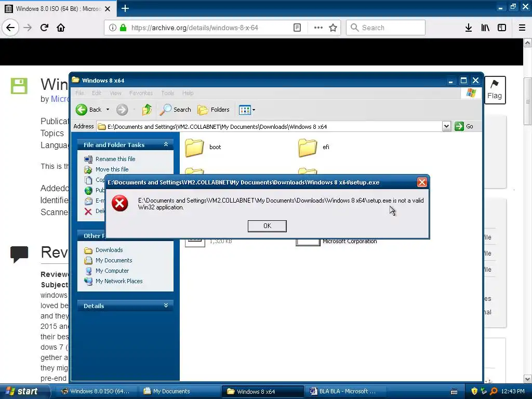Expand the Details panel
Screen dimensions: 532x399
(166, 305)
